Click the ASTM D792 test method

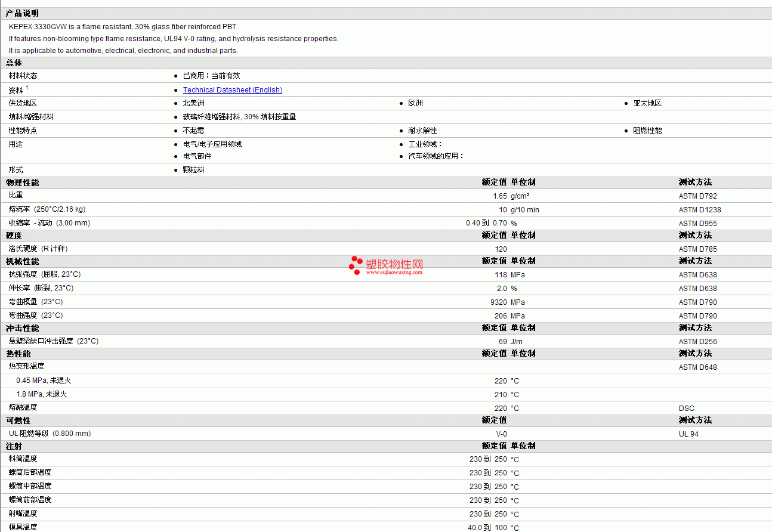pyautogui.click(x=698, y=196)
